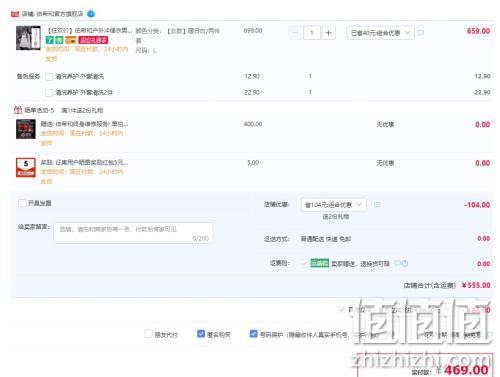The height and width of the screenshot is (377, 500).
Task: Tick the 22.90 two-piece cleaning service checkbox
Action: pyautogui.click(x=49, y=92)
